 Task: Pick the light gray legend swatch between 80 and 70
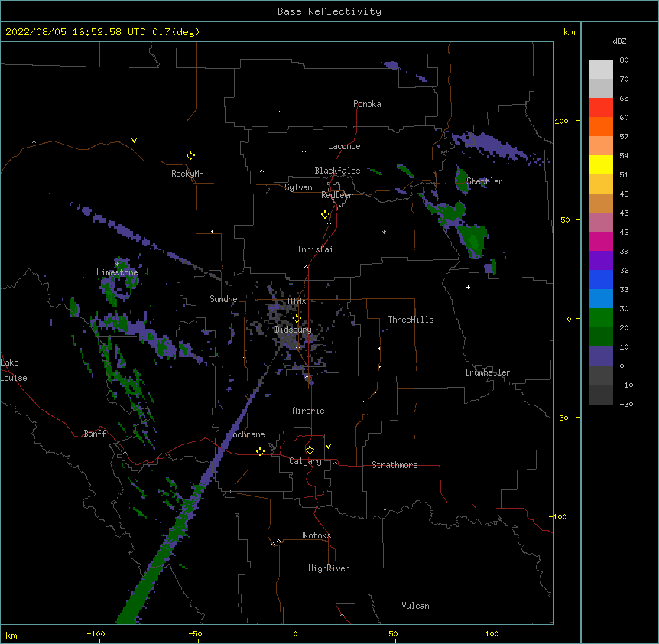click(x=601, y=69)
